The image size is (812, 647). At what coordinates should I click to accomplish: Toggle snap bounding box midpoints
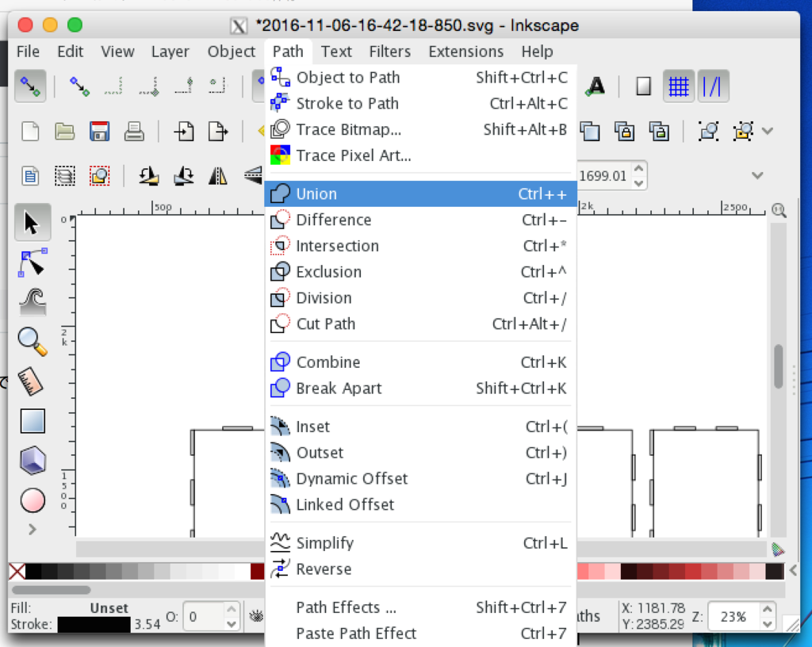pyautogui.click(x=183, y=86)
